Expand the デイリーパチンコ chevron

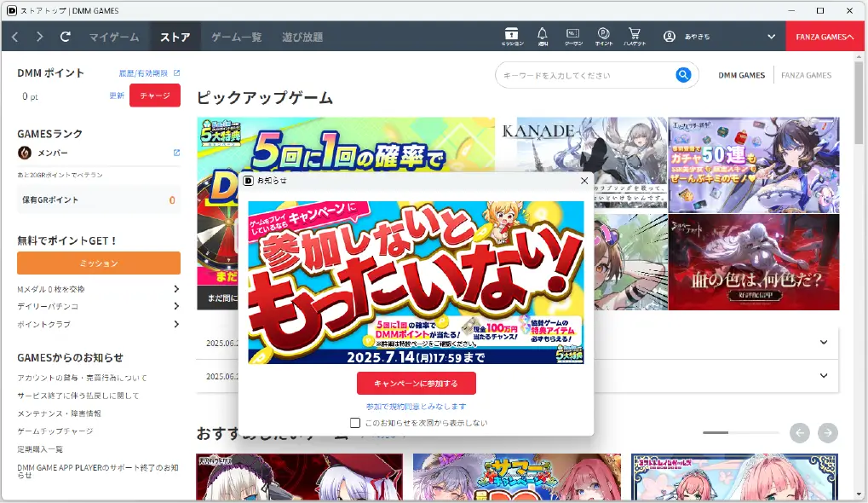176,306
